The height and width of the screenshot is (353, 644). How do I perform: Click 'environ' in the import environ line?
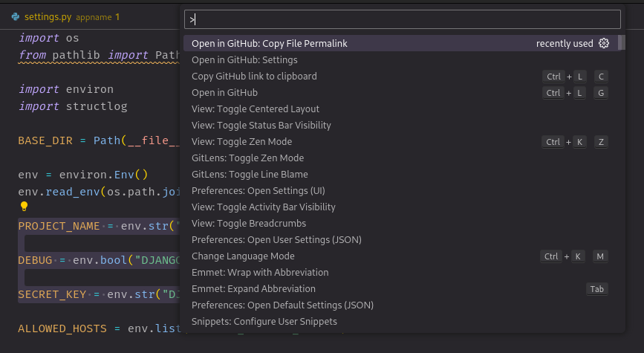(90, 89)
